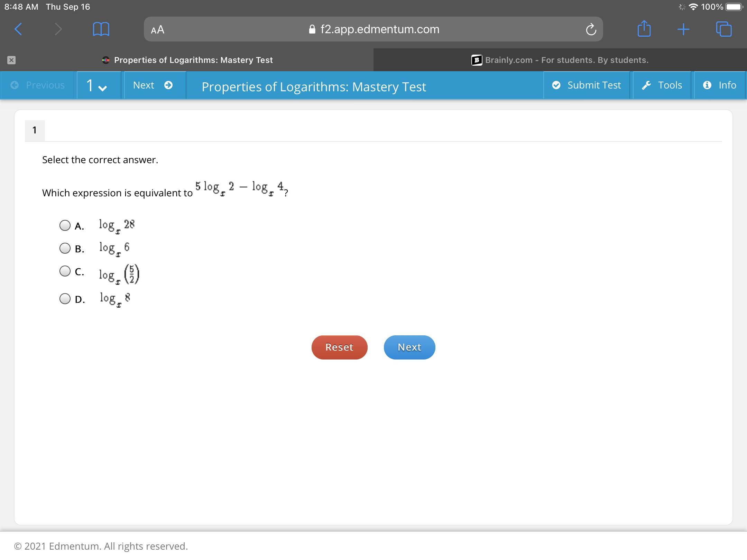Viewport: 747px width, 560px height.
Task: Select answer A log x 28
Action: [x=65, y=225]
